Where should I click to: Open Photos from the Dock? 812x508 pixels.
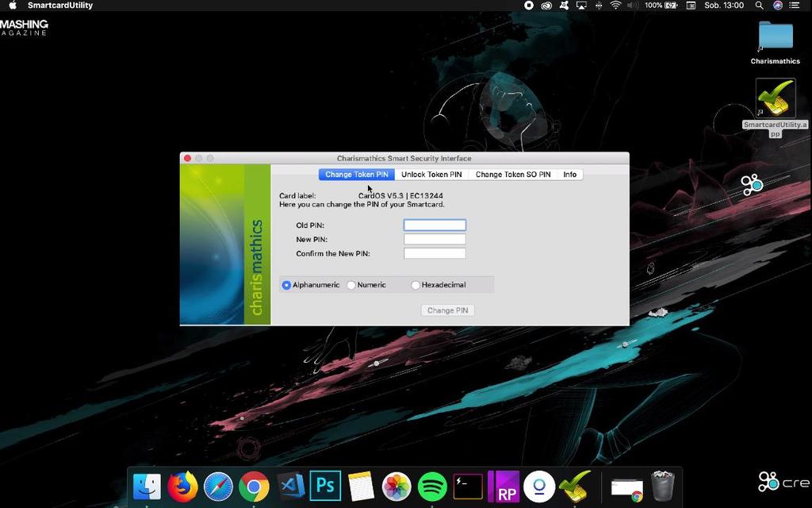coord(396,487)
